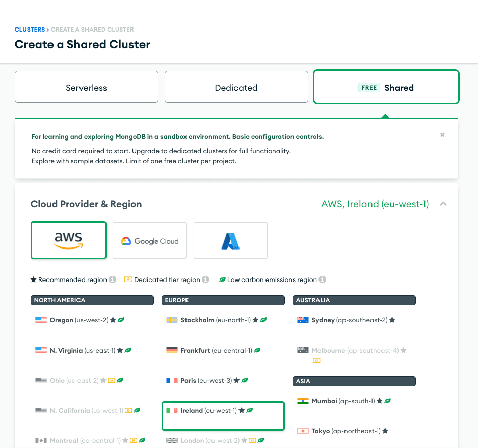The image size is (478, 448).
Task: Switch to the Dedicated cluster tab
Action: [x=236, y=87]
